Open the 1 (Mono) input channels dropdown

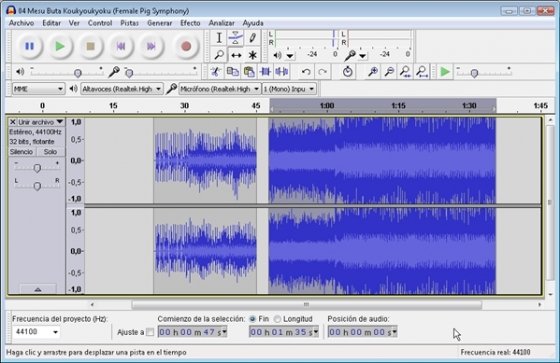coord(289,89)
